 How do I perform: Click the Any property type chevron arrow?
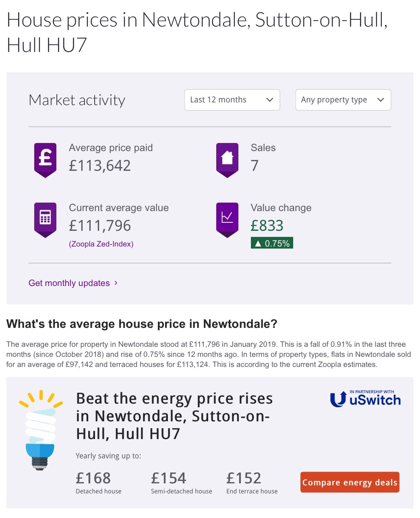click(381, 100)
